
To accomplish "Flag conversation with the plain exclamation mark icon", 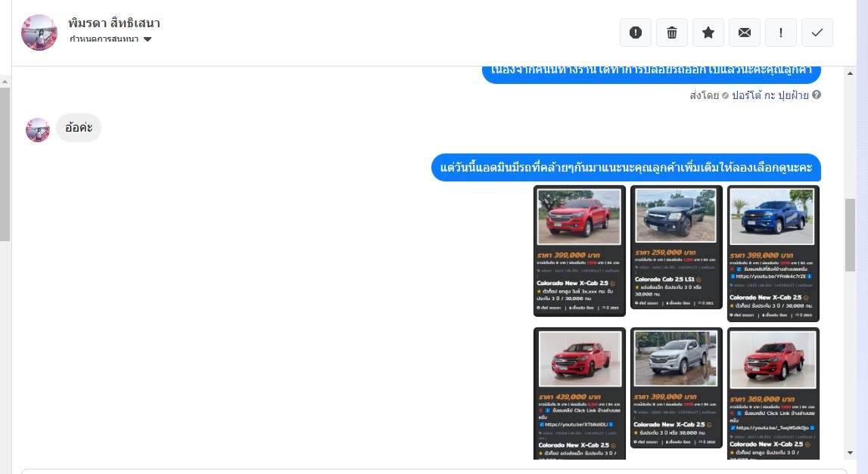I will [780, 33].
